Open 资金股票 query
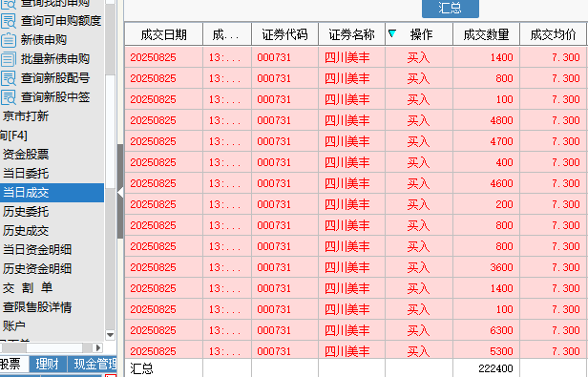 26,155
